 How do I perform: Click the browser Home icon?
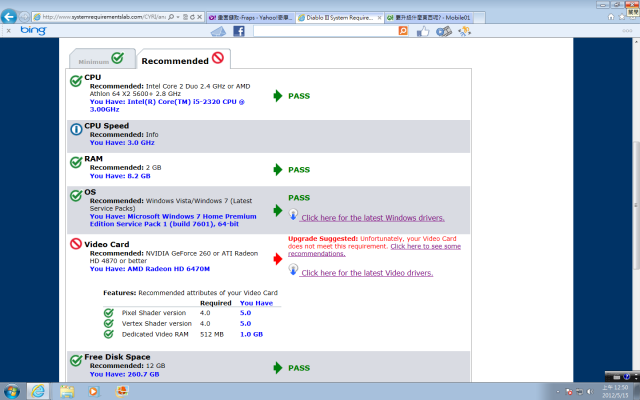611,17
